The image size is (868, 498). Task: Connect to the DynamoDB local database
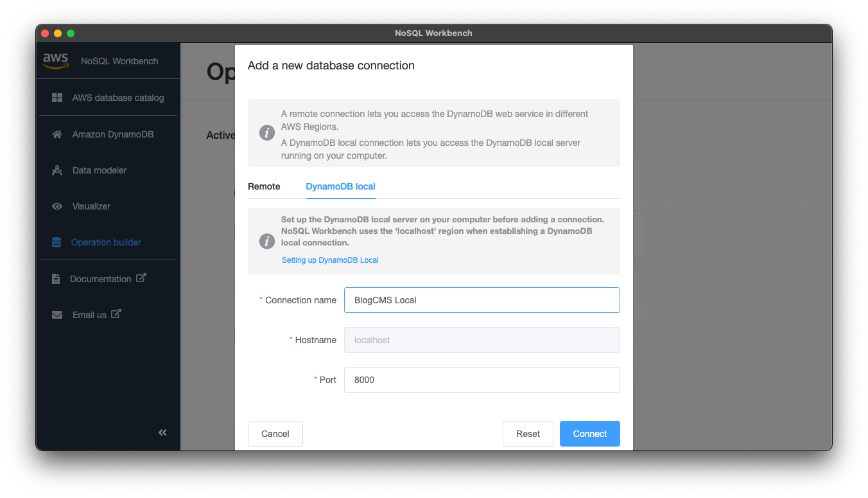[590, 434]
